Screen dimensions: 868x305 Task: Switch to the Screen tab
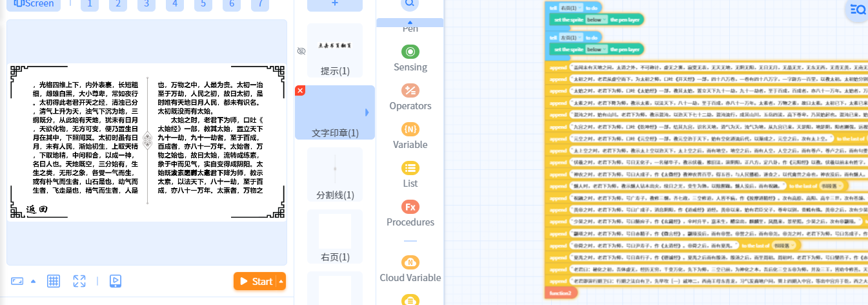[x=34, y=3]
